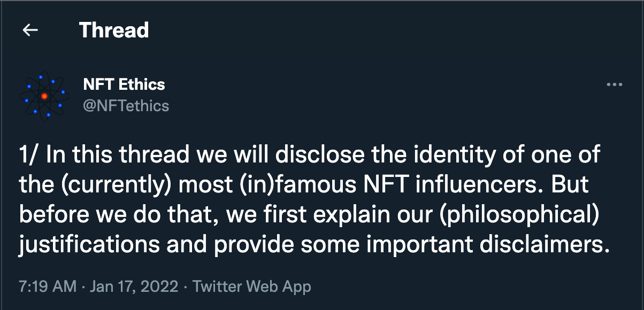Click the Thread page heading

114,30
